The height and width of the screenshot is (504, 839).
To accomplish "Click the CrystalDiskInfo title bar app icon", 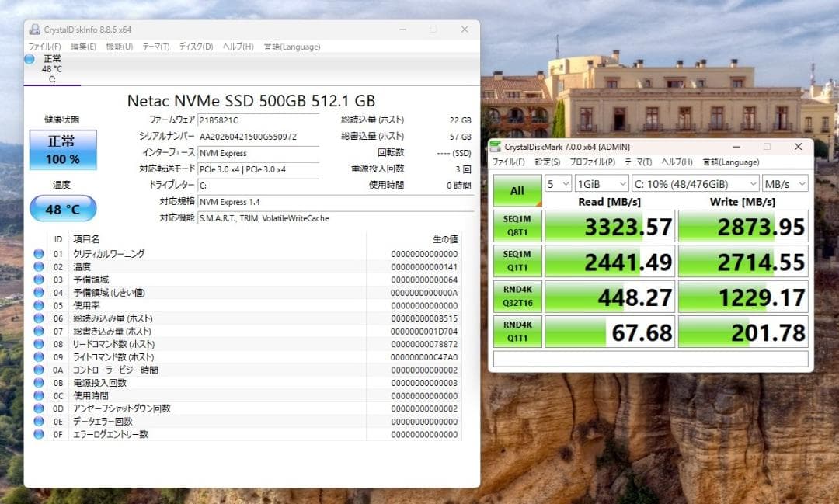I will [35, 30].
